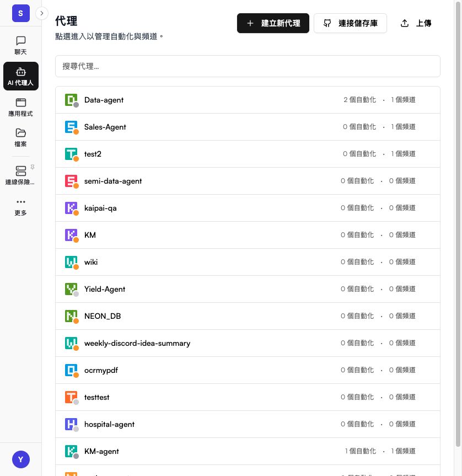Viewport: 462px width, 476px height.
Task: Click the 連接儲存庫 GitHub button
Action: click(x=351, y=23)
